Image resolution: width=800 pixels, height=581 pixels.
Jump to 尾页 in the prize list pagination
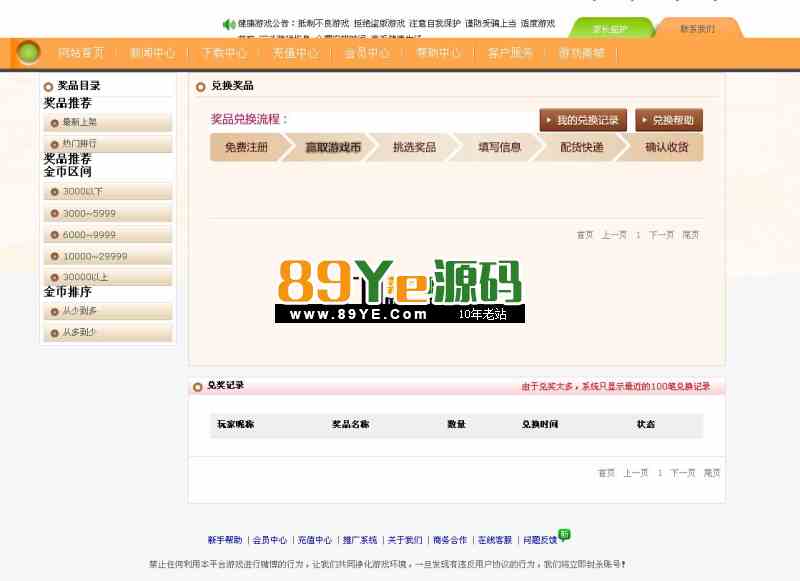coord(690,235)
